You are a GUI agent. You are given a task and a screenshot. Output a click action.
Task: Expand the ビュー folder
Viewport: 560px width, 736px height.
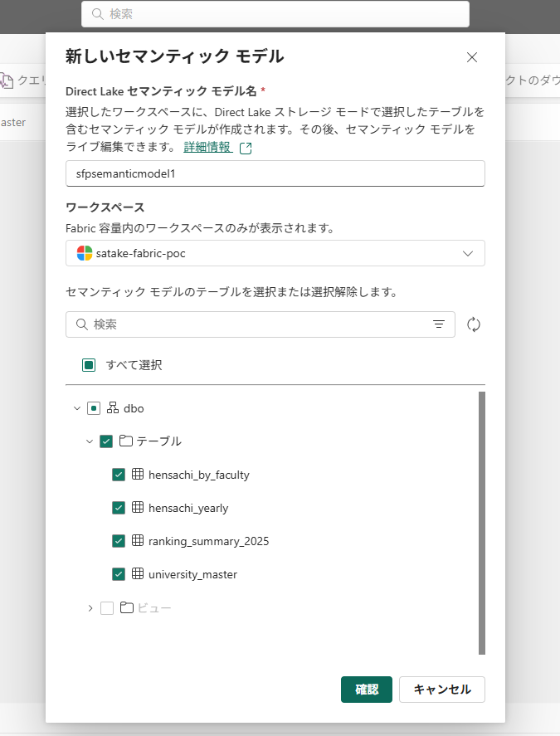click(x=90, y=608)
